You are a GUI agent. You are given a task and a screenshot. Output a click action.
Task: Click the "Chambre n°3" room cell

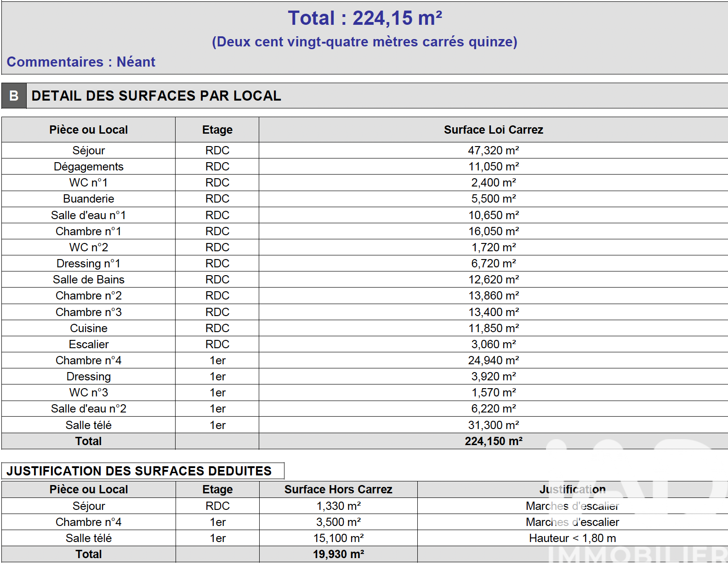coord(88,312)
